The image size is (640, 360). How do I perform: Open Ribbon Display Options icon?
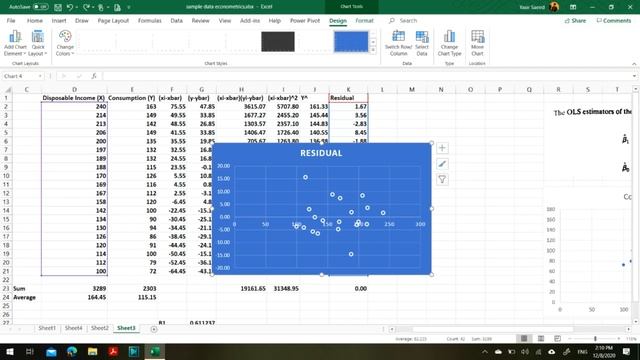[573, 7]
